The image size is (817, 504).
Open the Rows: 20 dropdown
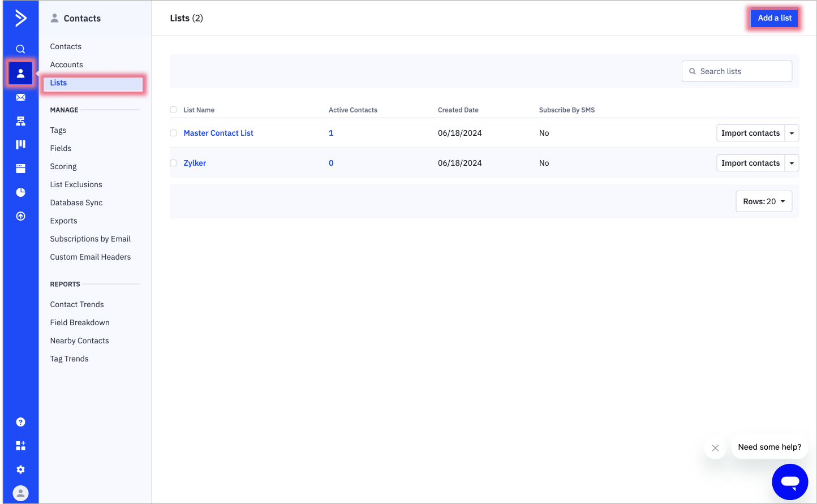(x=764, y=201)
